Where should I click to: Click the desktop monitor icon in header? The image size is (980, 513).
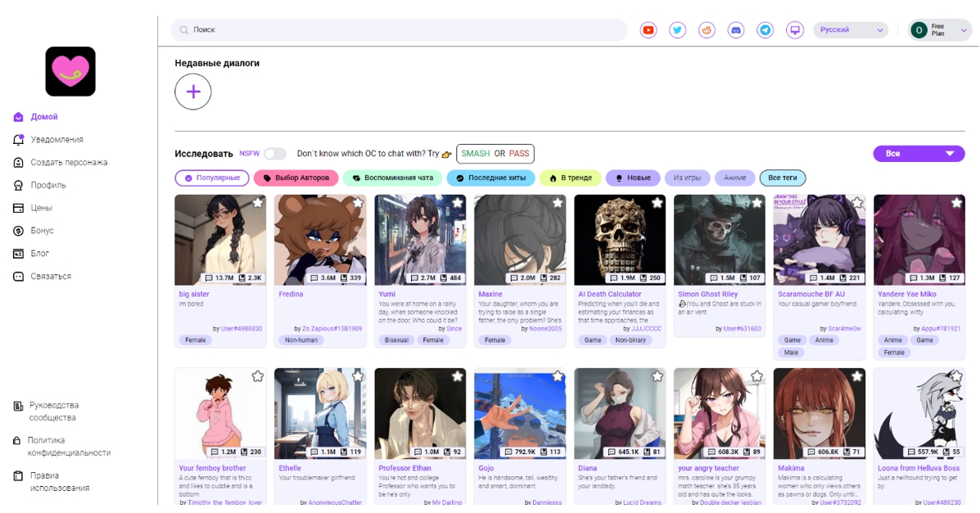(x=794, y=30)
